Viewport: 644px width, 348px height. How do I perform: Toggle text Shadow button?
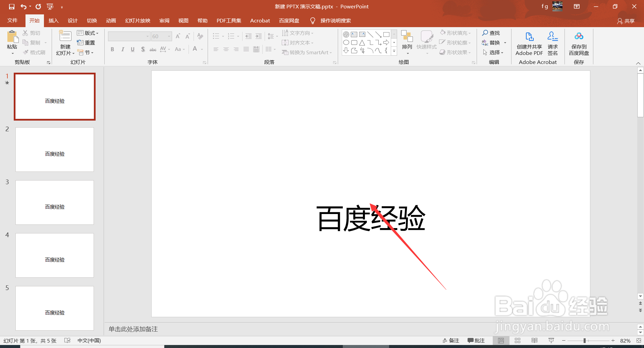pyautogui.click(x=143, y=49)
